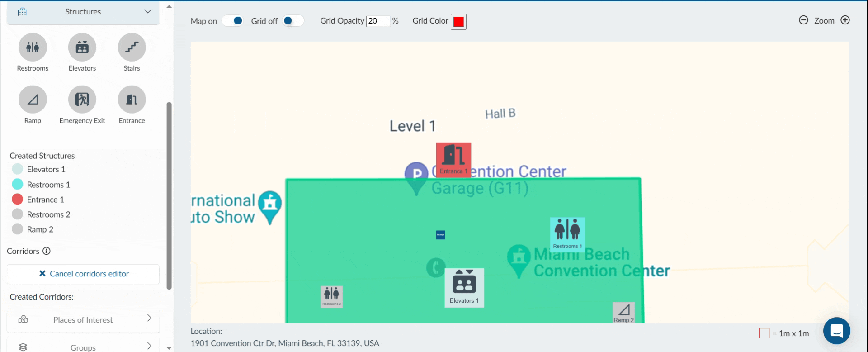This screenshot has width=868, height=352.
Task: Click the small blue marker in venue
Action: (440, 235)
